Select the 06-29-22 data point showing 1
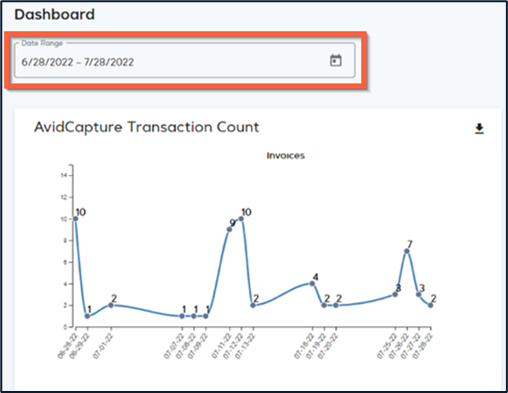 coord(87,316)
